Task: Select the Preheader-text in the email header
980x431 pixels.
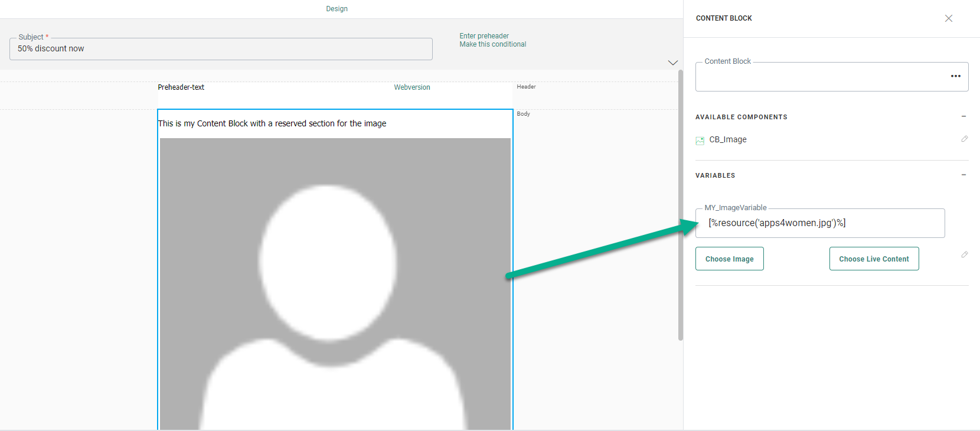Action: coord(181,87)
